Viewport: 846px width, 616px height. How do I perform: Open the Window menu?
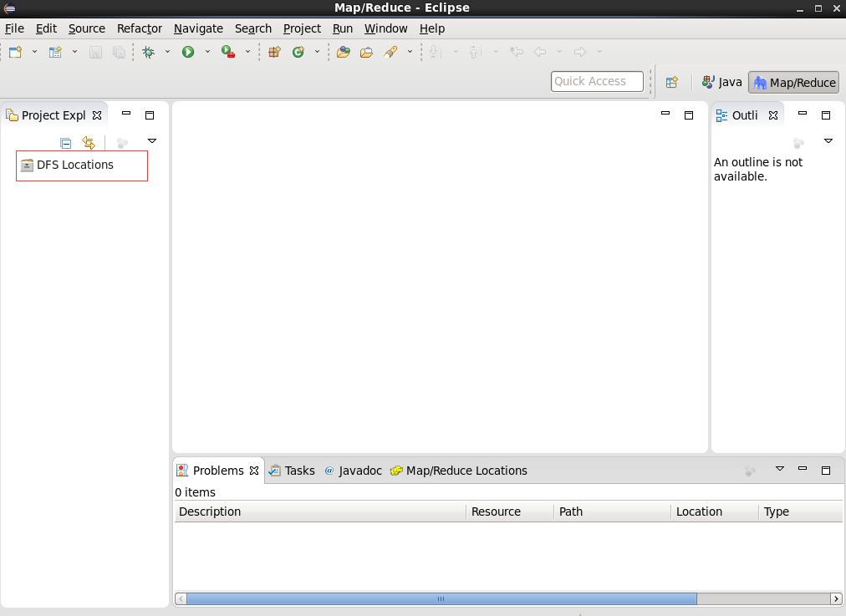point(385,28)
